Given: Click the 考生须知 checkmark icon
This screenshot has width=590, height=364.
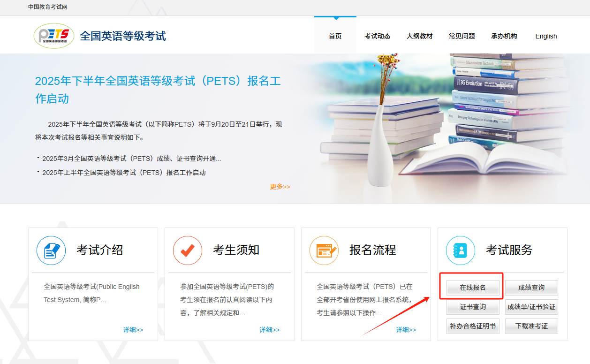Looking at the screenshot, I should (x=188, y=250).
